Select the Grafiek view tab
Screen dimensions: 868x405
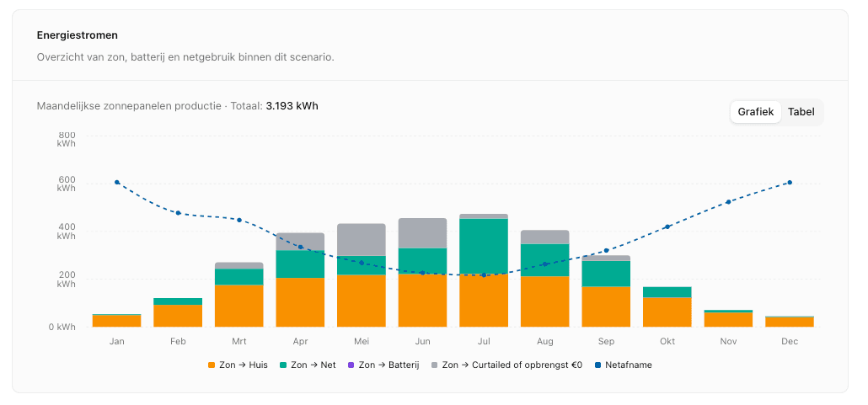pos(755,112)
